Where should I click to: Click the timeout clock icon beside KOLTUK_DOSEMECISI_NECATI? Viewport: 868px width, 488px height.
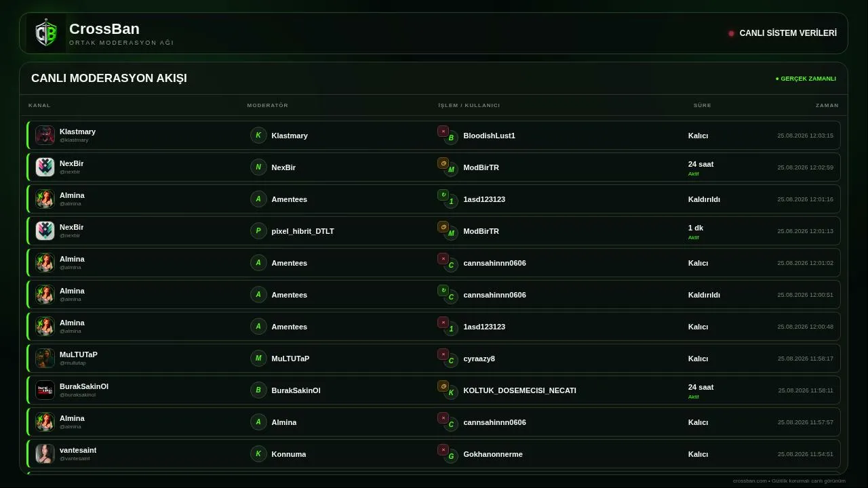(443, 386)
